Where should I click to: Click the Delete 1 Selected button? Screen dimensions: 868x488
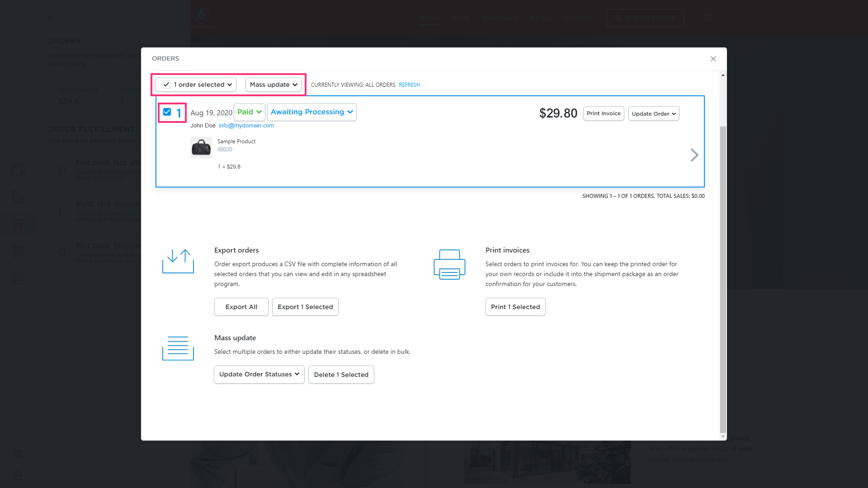point(341,375)
